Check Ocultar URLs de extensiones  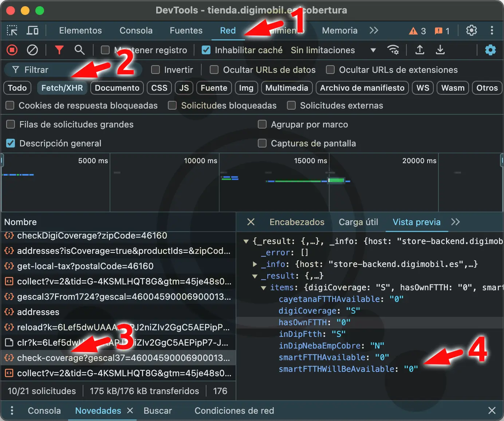330,70
